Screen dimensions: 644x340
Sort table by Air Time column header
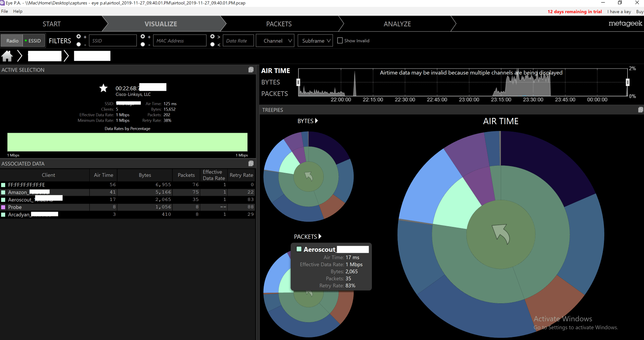click(103, 175)
